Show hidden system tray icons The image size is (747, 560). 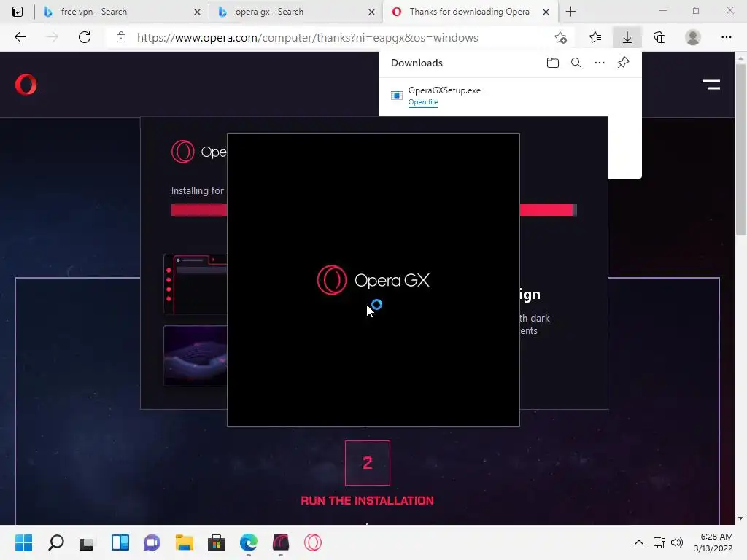639,542
